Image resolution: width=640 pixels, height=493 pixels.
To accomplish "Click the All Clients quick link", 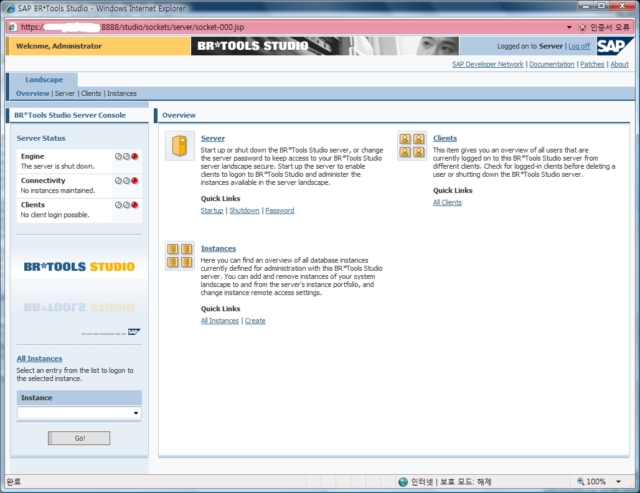I will tap(447, 202).
